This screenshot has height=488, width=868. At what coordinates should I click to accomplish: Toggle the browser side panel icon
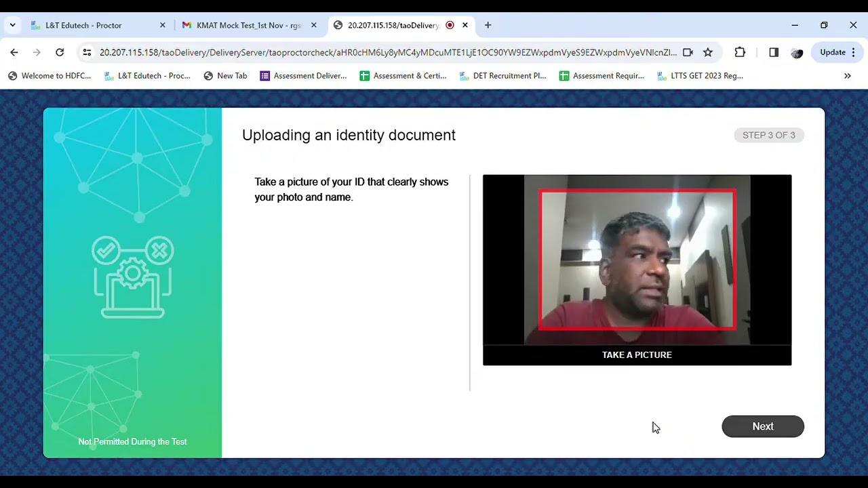click(774, 52)
